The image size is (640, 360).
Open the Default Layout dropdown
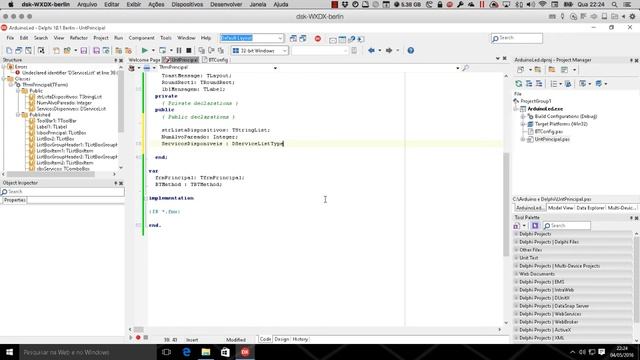280,38
